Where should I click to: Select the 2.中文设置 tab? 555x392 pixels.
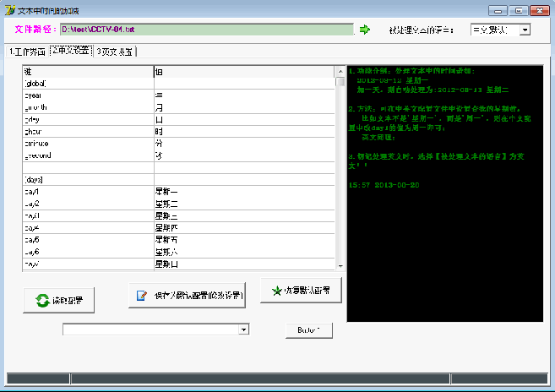[x=71, y=51]
